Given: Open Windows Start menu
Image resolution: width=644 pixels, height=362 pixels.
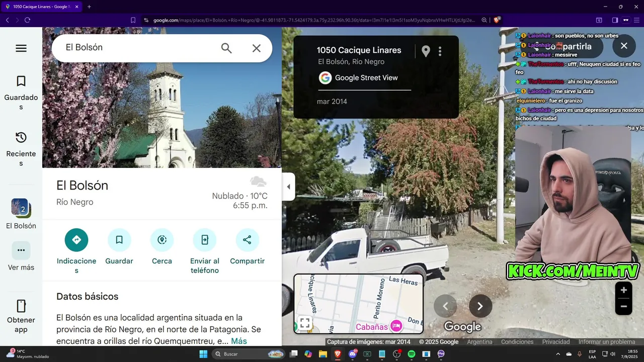Looking at the screenshot, I should click(203, 354).
